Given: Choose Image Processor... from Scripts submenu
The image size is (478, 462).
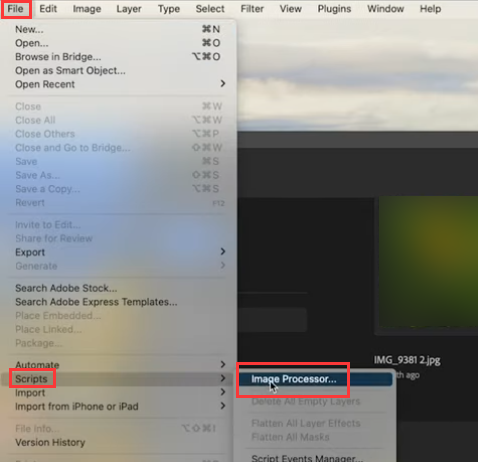Looking at the screenshot, I should (x=315, y=379).
